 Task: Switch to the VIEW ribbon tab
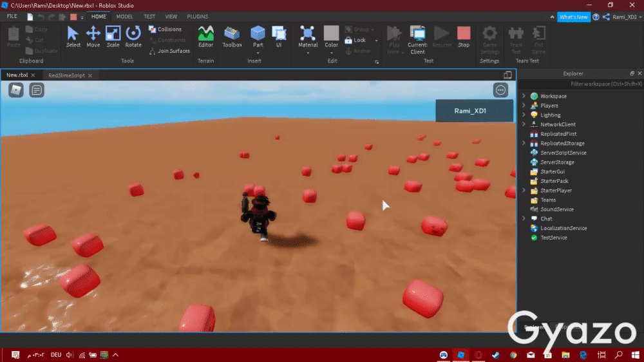[x=171, y=17]
